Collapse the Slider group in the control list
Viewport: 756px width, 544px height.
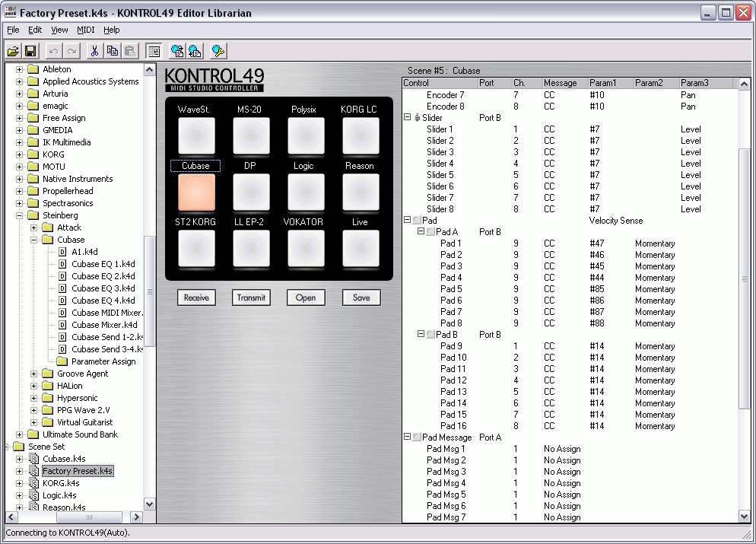click(x=408, y=118)
